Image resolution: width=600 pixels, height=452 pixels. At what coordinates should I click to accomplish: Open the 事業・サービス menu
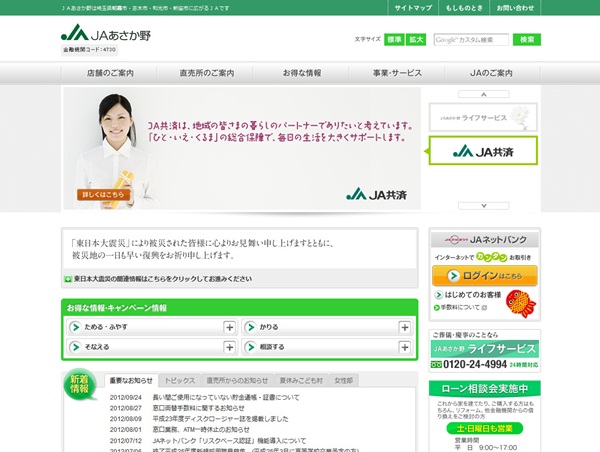tap(397, 73)
